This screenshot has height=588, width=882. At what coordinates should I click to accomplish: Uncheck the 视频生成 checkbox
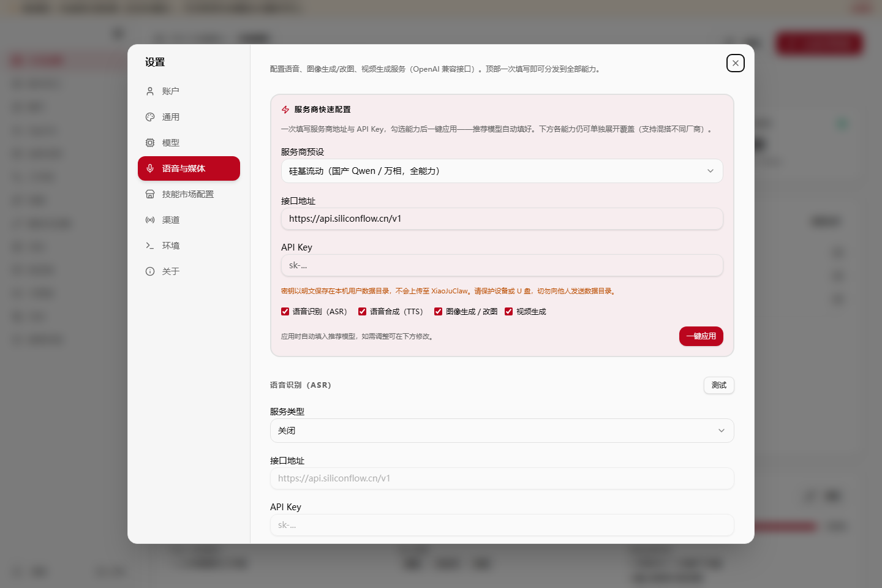click(508, 312)
